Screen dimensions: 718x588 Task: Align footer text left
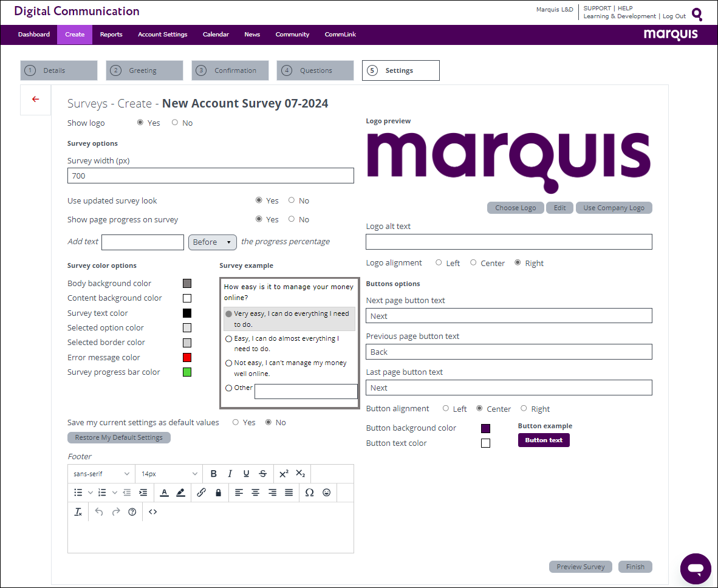point(239,492)
